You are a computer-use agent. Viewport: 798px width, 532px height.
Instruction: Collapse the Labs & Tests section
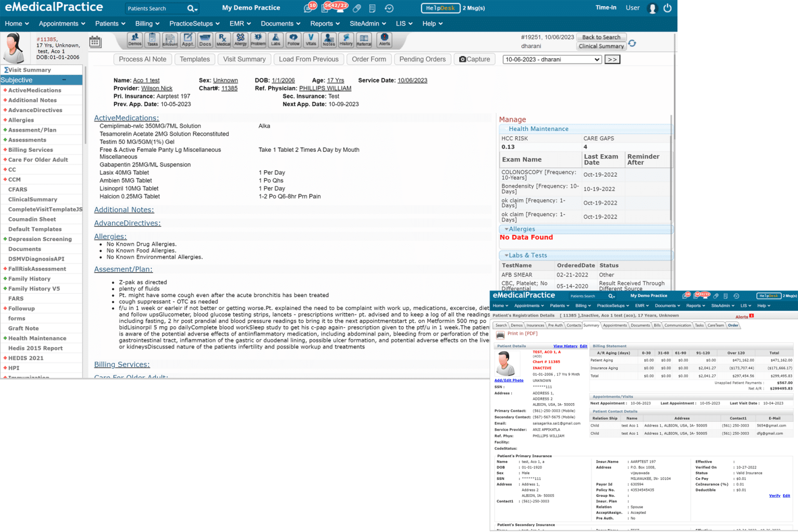click(507, 256)
